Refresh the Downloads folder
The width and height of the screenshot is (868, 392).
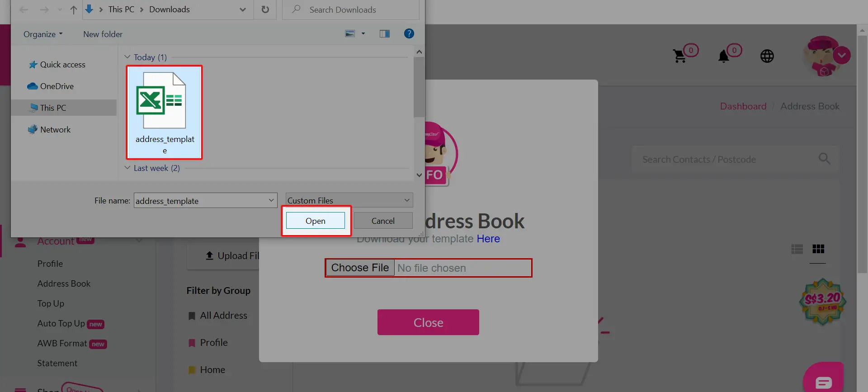point(265,9)
